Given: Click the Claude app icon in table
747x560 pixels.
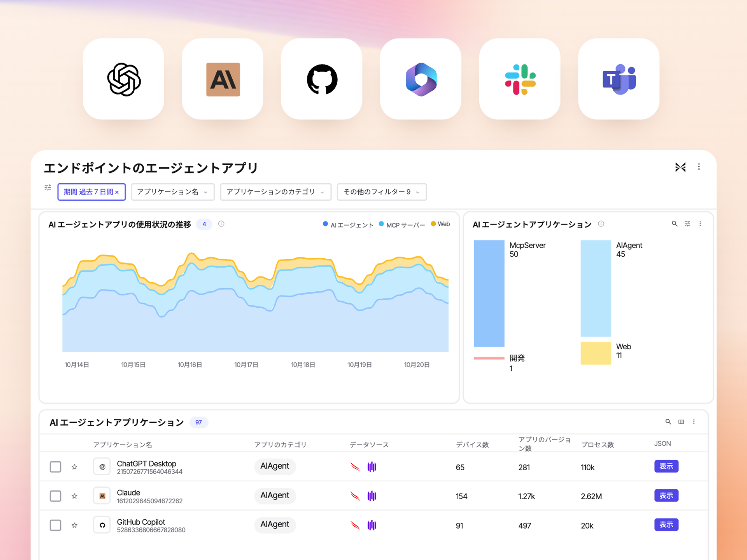Looking at the screenshot, I should (102, 496).
